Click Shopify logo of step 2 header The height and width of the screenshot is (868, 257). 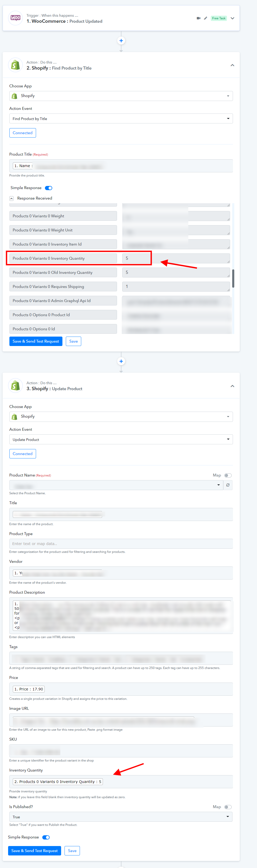click(x=15, y=65)
